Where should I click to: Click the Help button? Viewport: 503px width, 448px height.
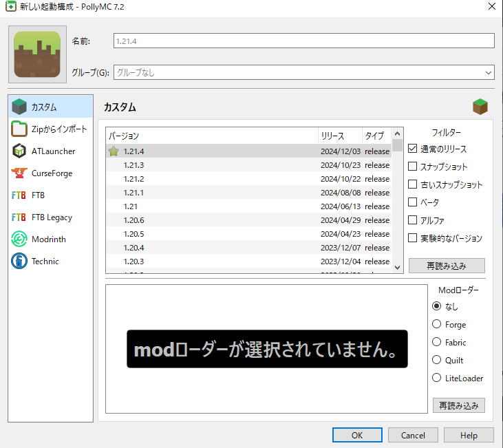click(x=469, y=435)
